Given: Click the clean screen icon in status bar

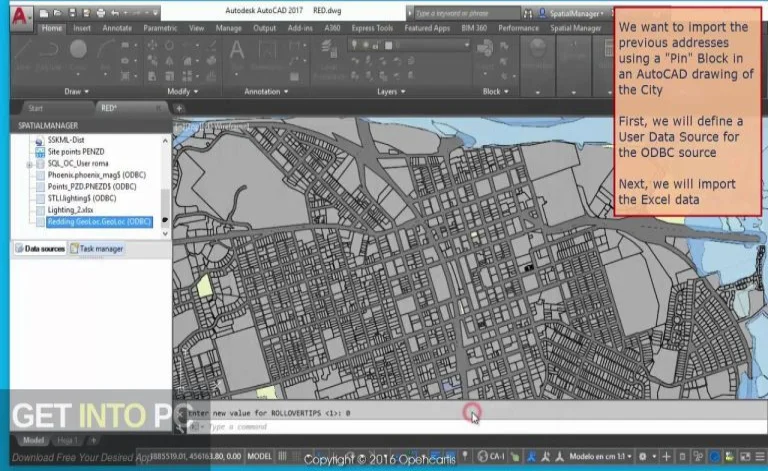Looking at the screenshot, I should 745,456.
